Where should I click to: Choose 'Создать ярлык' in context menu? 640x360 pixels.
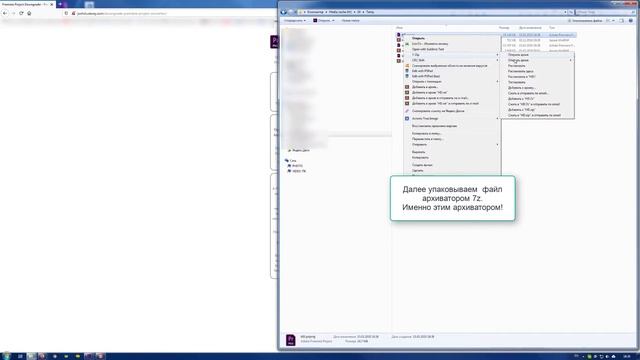pyautogui.click(x=422, y=165)
